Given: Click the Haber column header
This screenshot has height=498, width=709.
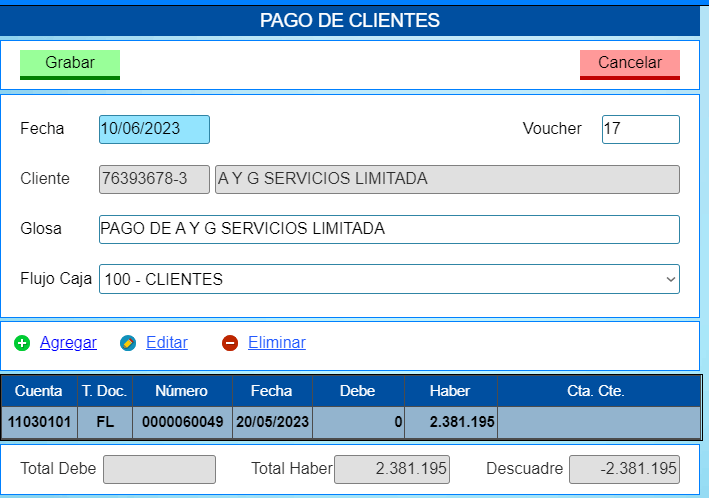Looking at the screenshot, I should pos(451,391).
